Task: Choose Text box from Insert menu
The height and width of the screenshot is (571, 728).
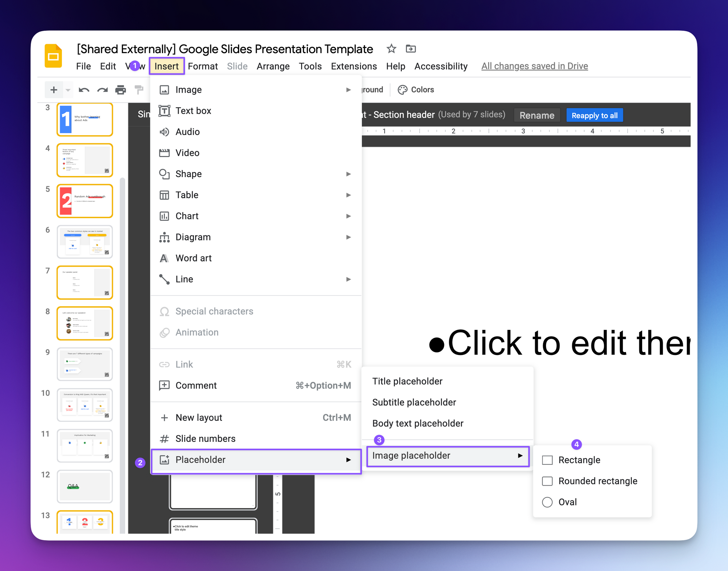Action: (193, 111)
